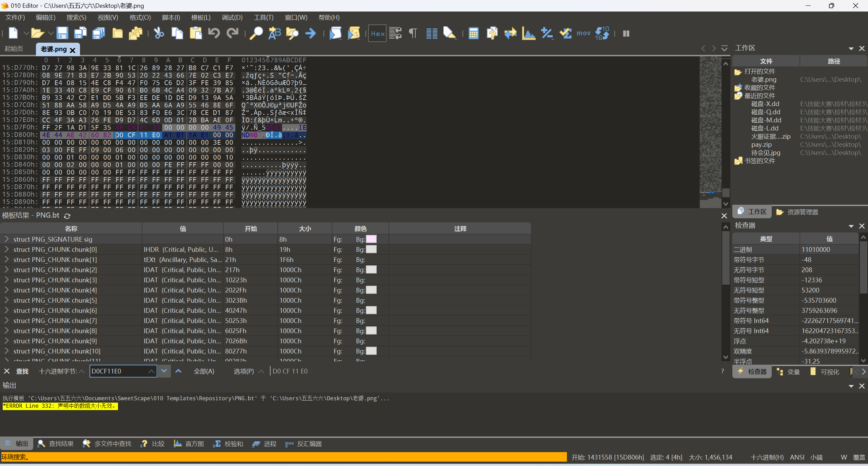Open the Calculator tool icon
The width and height of the screenshot is (868, 466).
tap(473, 33)
